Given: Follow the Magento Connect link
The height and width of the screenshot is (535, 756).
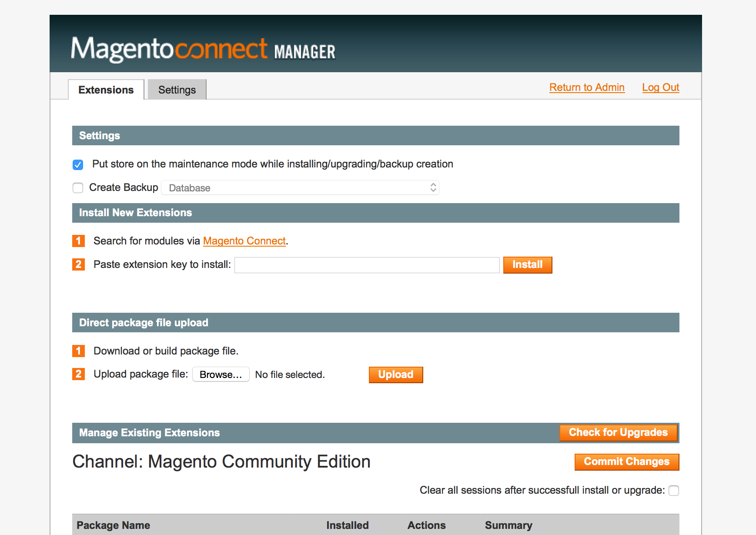Looking at the screenshot, I should pos(244,241).
